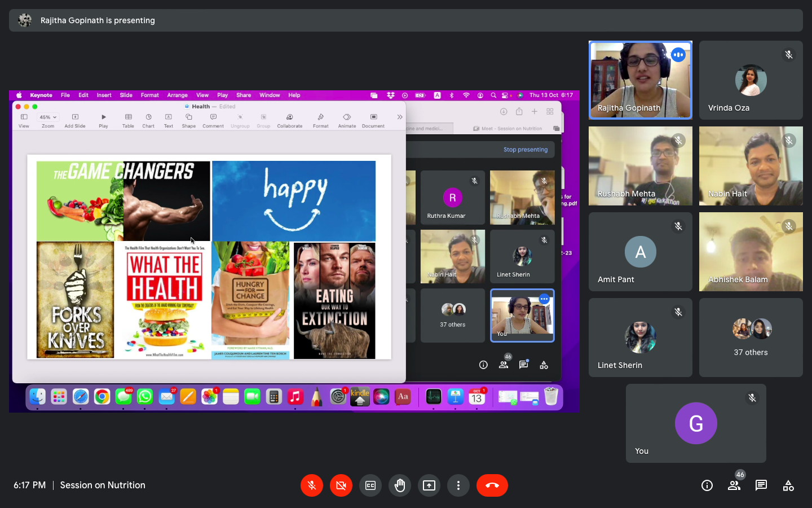The image size is (812, 508).
Task: Open the Slide menu in Keynote
Action: point(126,95)
